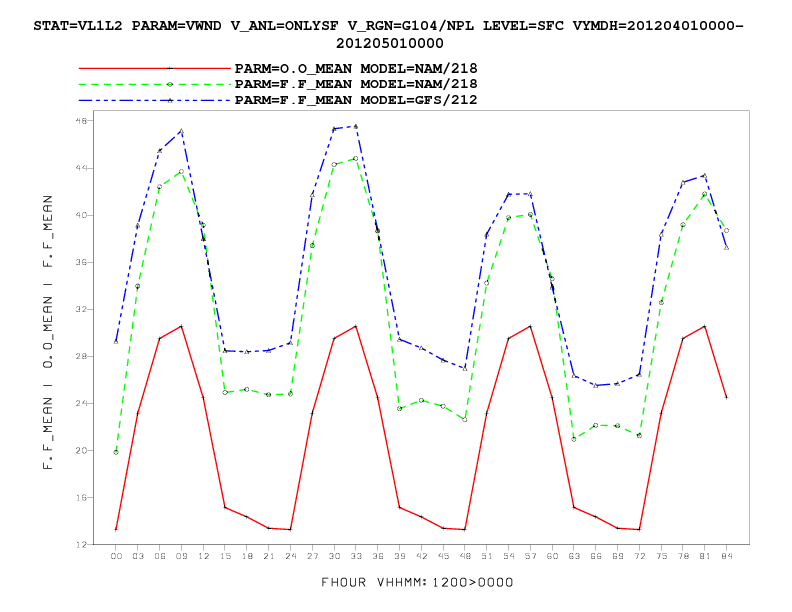Click y-axis tick label 28

click(x=81, y=356)
